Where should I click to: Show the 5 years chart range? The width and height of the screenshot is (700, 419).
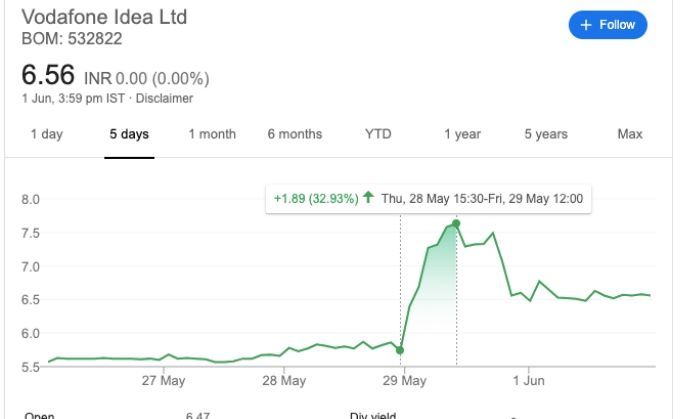[x=545, y=135]
